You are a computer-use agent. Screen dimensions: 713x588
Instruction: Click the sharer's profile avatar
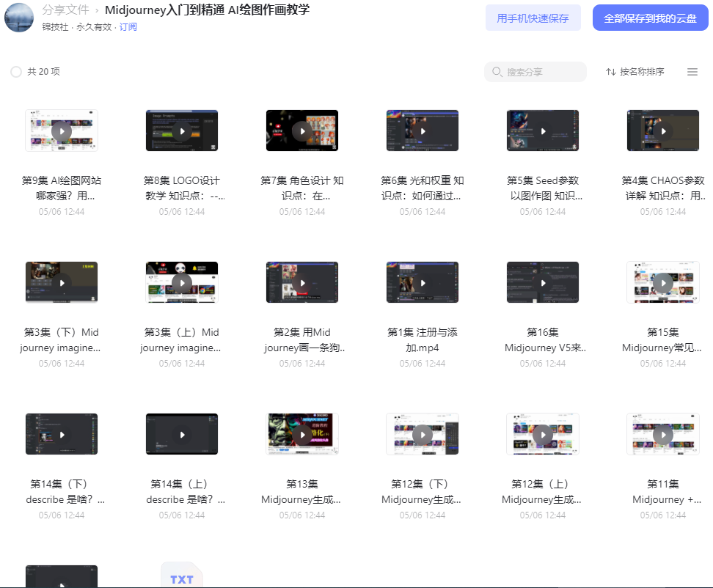click(x=19, y=18)
